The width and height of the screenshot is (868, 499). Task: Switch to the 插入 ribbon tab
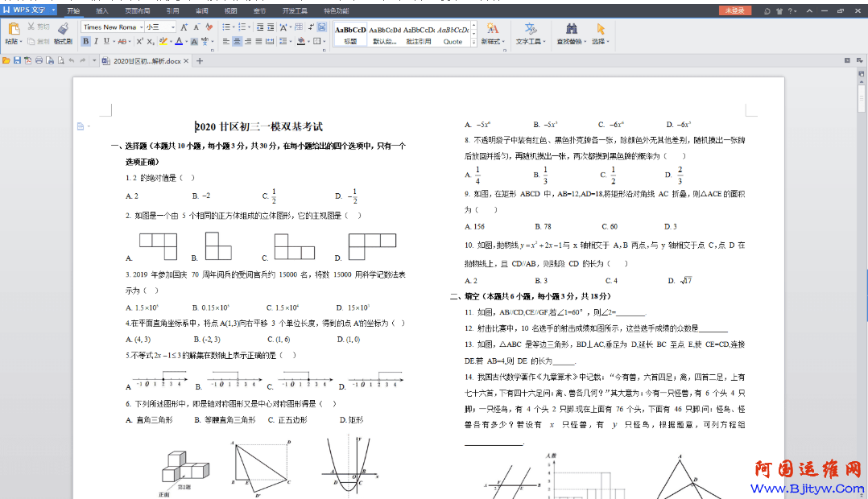point(102,11)
